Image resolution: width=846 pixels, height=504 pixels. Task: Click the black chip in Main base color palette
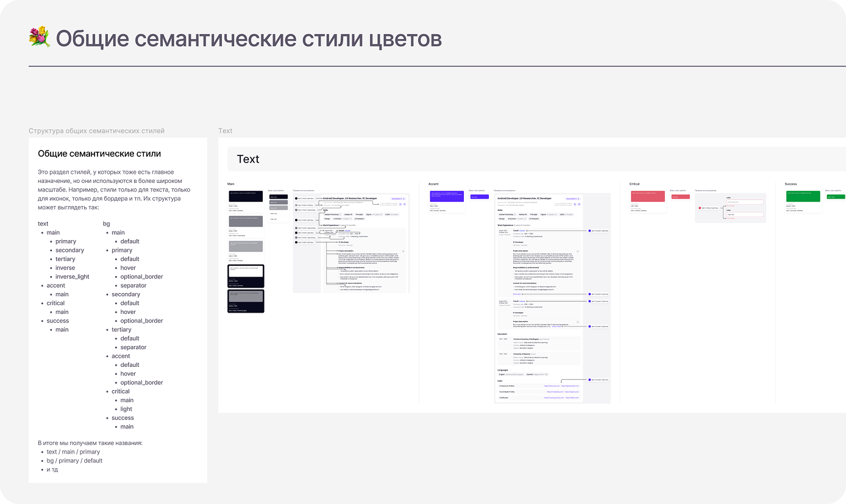279,197
